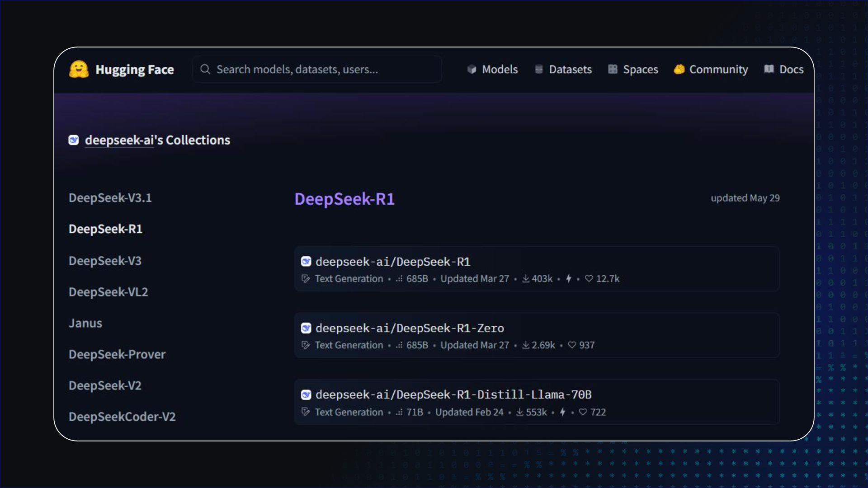
Task: Click the heart icon next to 937
Action: point(572,345)
